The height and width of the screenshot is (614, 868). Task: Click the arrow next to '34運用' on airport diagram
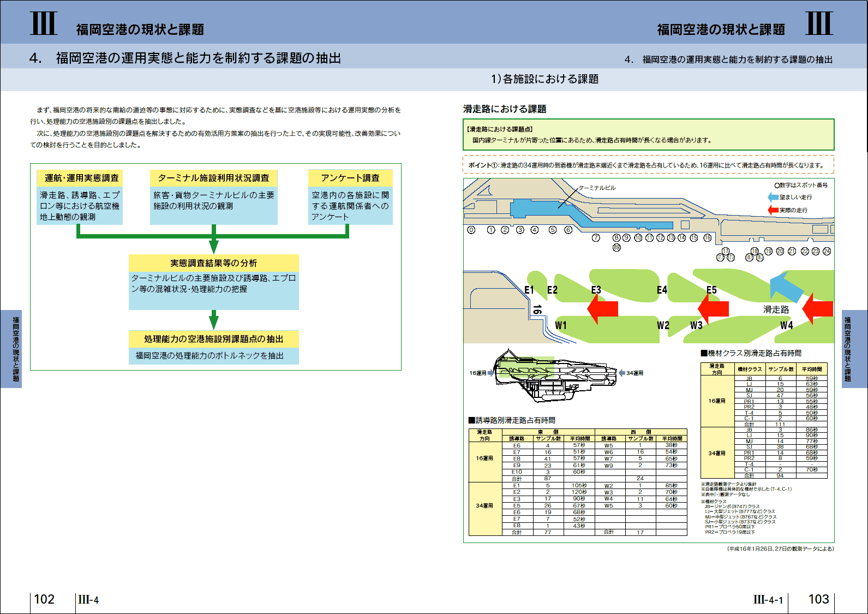click(x=621, y=373)
